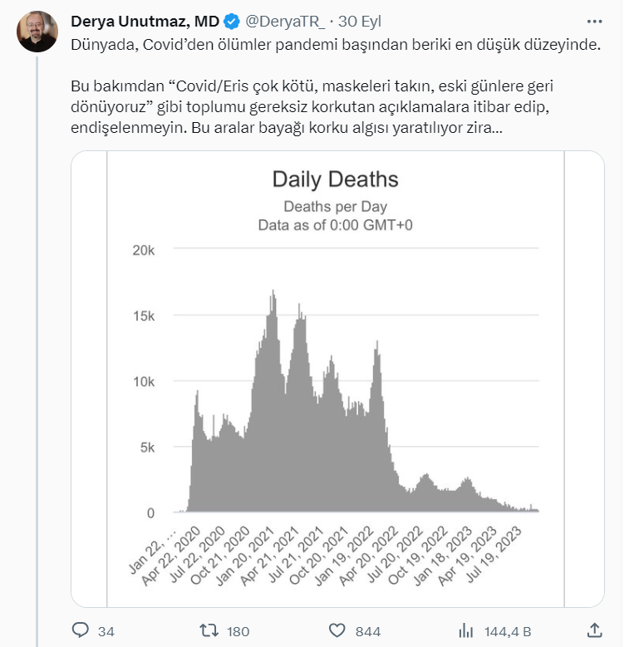Retweet using the repost arrows icon
The image size is (644, 647).
pos(209,630)
